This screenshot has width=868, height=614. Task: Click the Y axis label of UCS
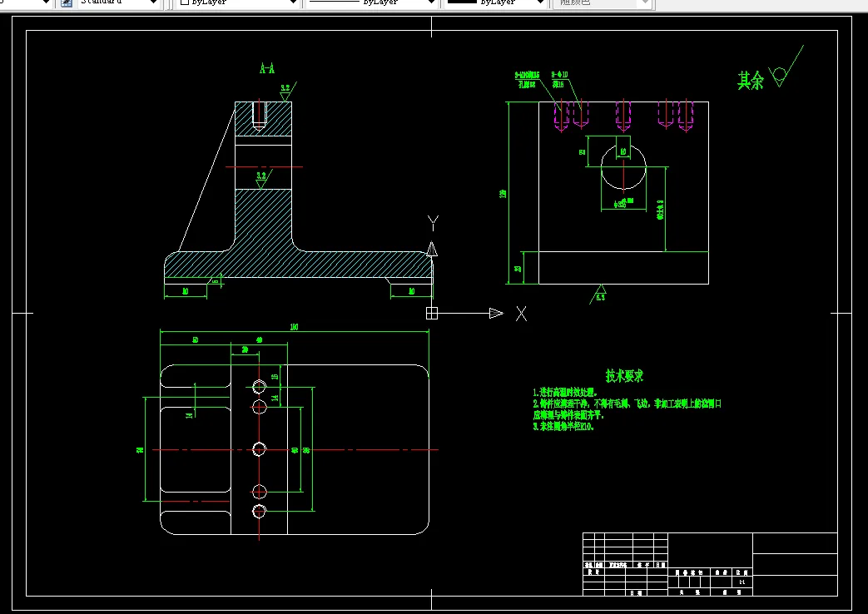click(433, 223)
